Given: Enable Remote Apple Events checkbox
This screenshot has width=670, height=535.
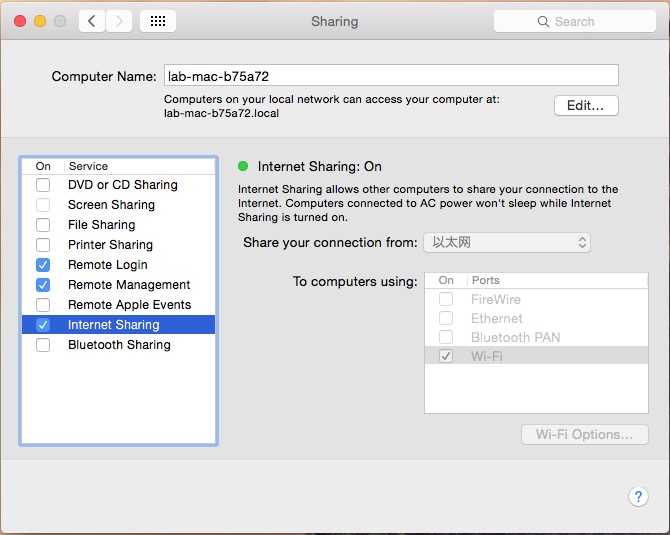Looking at the screenshot, I should (x=43, y=305).
